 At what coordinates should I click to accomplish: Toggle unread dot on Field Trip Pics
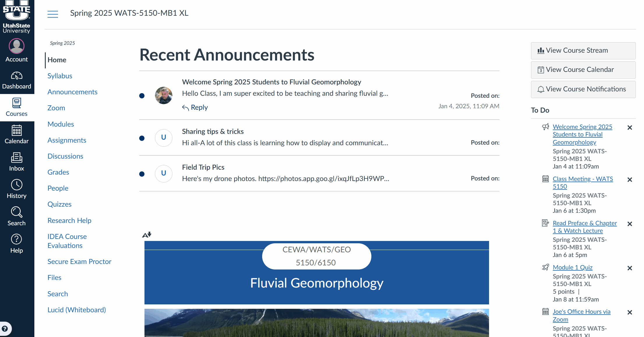coord(142,174)
